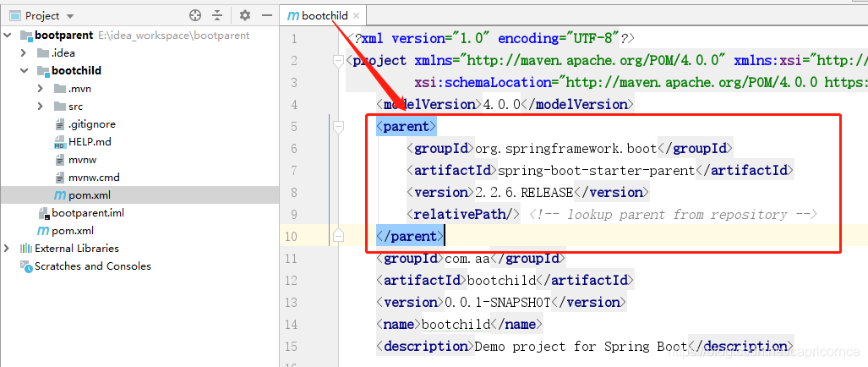Click on 2.2.6.RELEASE version text
The width and height of the screenshot is (868, 367).
[x=524, y=193]
